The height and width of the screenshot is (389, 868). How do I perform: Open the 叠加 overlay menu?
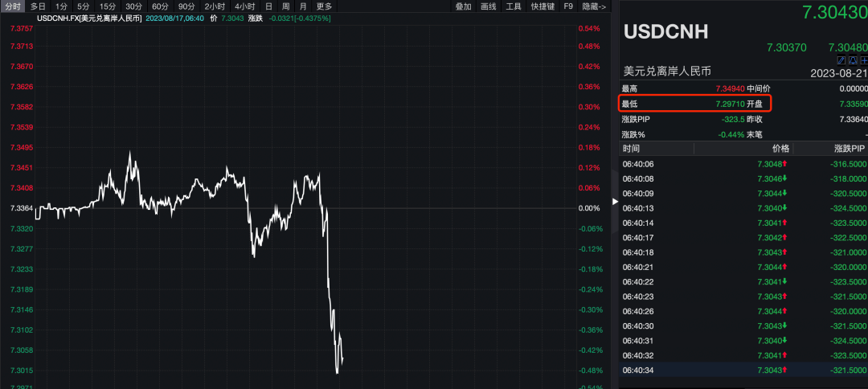[x=464, y=6]
